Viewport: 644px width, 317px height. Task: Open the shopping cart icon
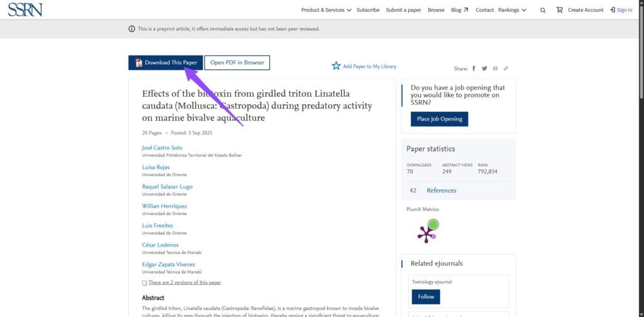(x=559, y=10)
